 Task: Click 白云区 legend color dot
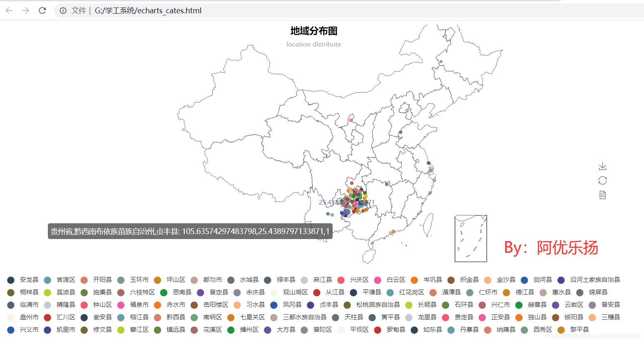(378, 280)
